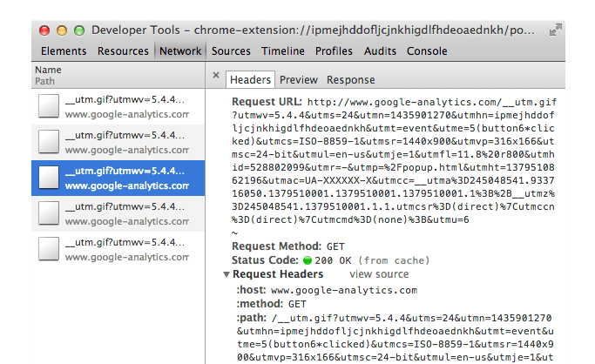
Task: Collapse the Request Headers section
Action: (227, 274)
